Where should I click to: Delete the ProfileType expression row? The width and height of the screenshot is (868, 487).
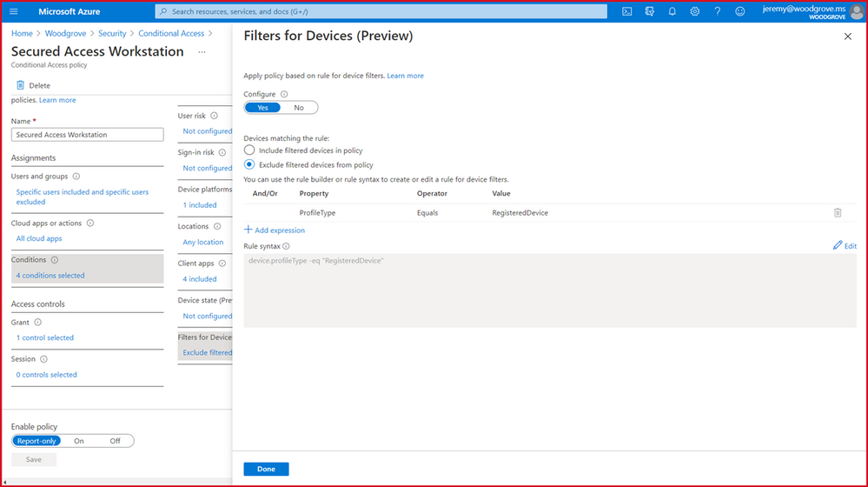[x=838, y=213]
